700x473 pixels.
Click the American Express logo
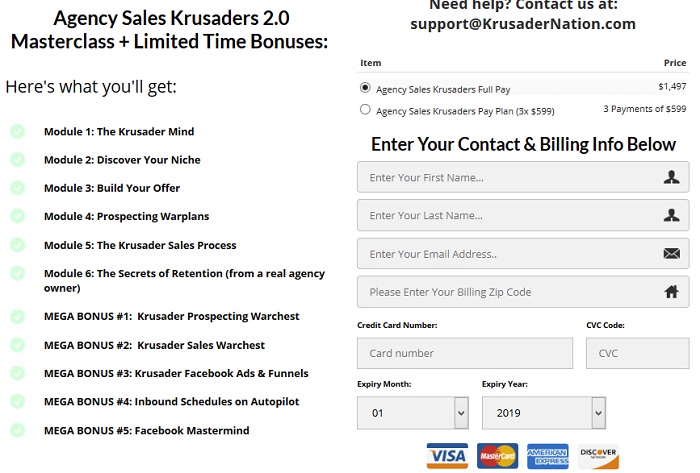click(x=547, y=456)
